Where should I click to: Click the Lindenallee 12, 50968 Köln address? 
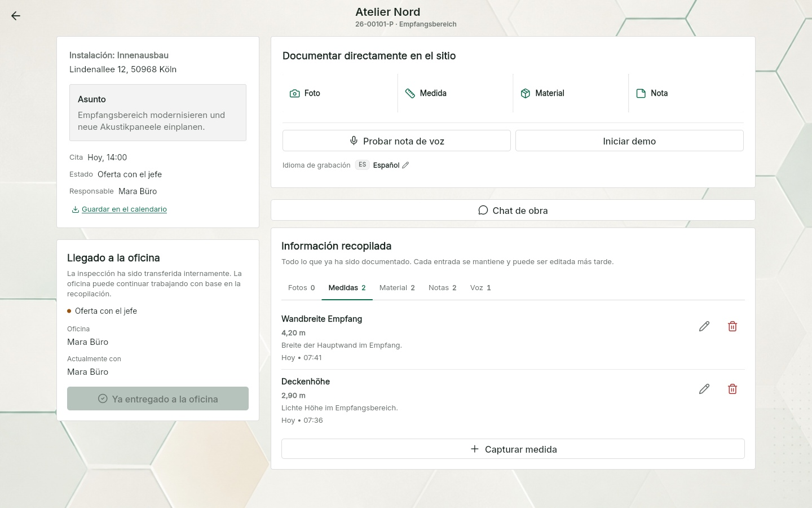tap(123, 69)
